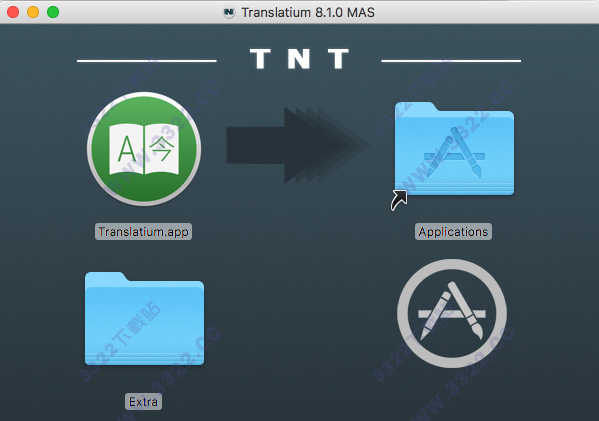The width and height of the screenshot is (599, 421).
Task: Click the large dark arrow graphic
Action: 298,145
